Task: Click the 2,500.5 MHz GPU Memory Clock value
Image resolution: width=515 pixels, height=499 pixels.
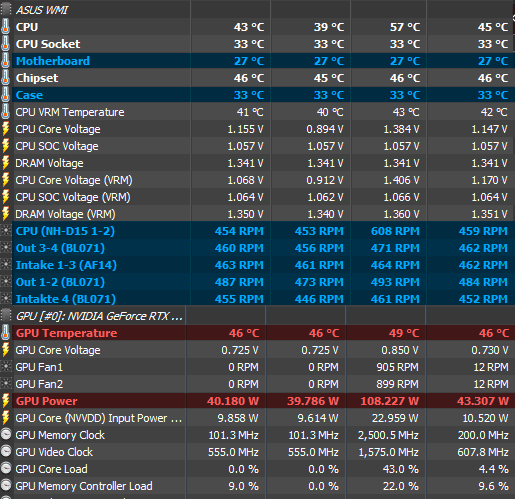Action: 388,435
